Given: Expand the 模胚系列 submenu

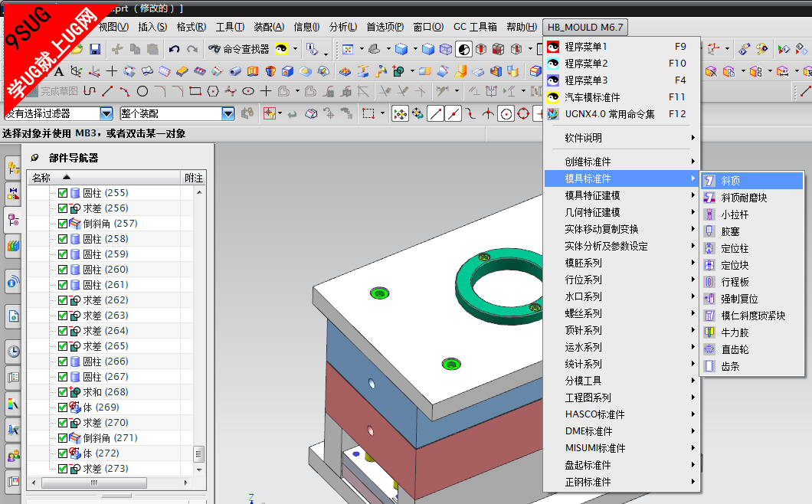Looking at the screenshot, I should [x=621, y=263].
